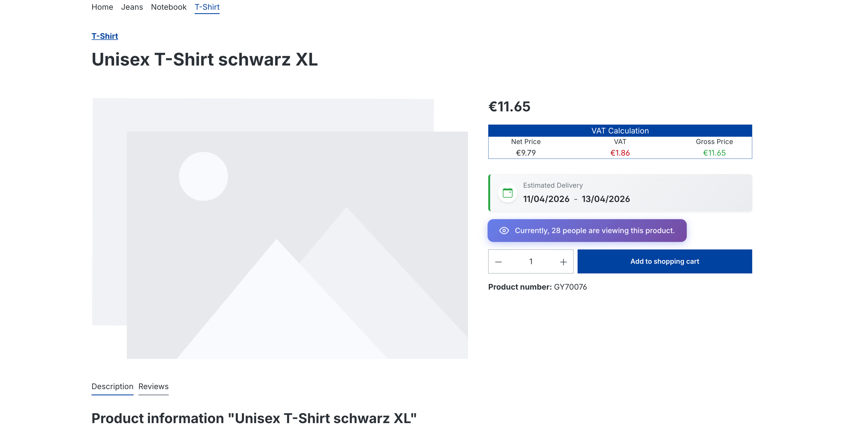Viewport: 868px width, 432px height.
Task: Click the eye icon in viewers banner
Action: pos(504,231)
